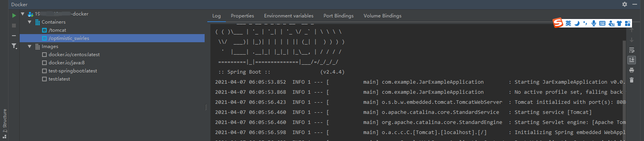
Task: Clear the log with the trash icon
Action: pyautogui.click(x=632, y=80)
